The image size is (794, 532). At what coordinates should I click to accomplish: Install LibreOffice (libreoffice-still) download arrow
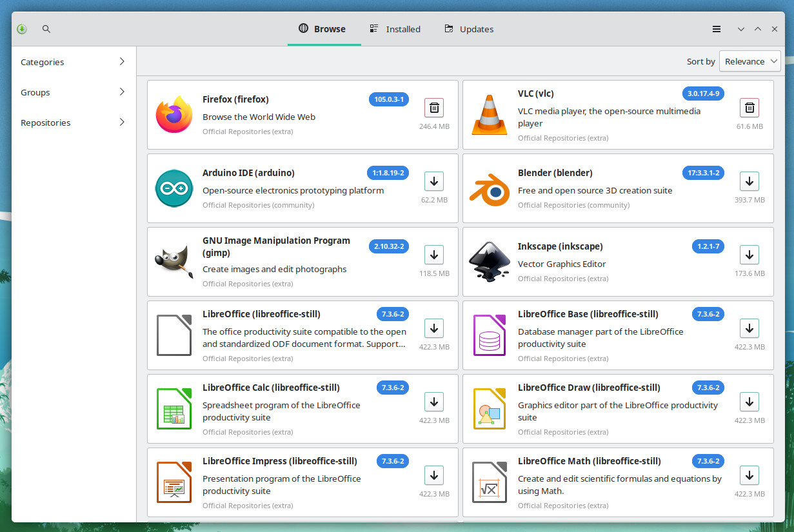[434, 328]
